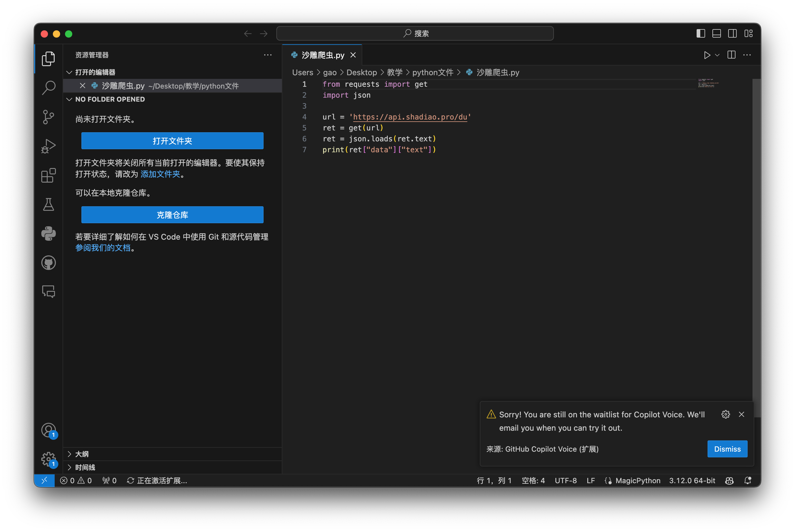Image resolution: width=795 pixels, height=532 pixels.
Task: Open the Source Control view
Action: (48, 117)
